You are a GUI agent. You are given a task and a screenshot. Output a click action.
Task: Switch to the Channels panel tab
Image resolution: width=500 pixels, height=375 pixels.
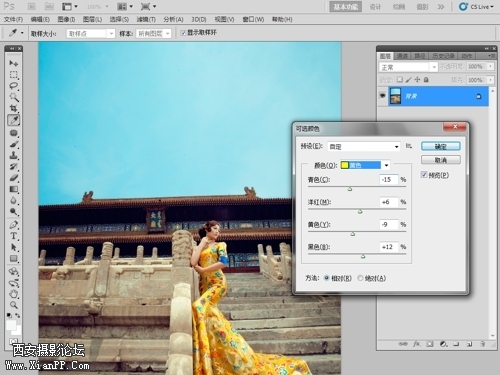(x=402, y=56)
